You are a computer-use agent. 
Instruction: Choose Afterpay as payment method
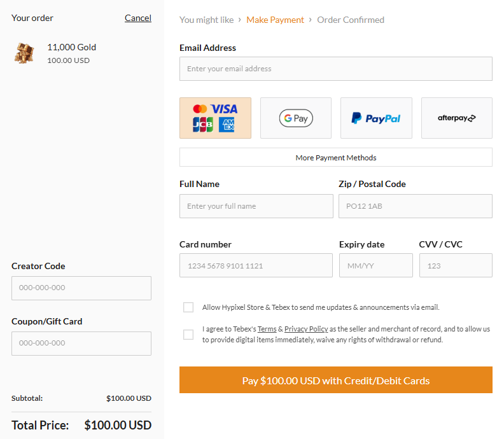pyautogui.click(x=456, y=118)
